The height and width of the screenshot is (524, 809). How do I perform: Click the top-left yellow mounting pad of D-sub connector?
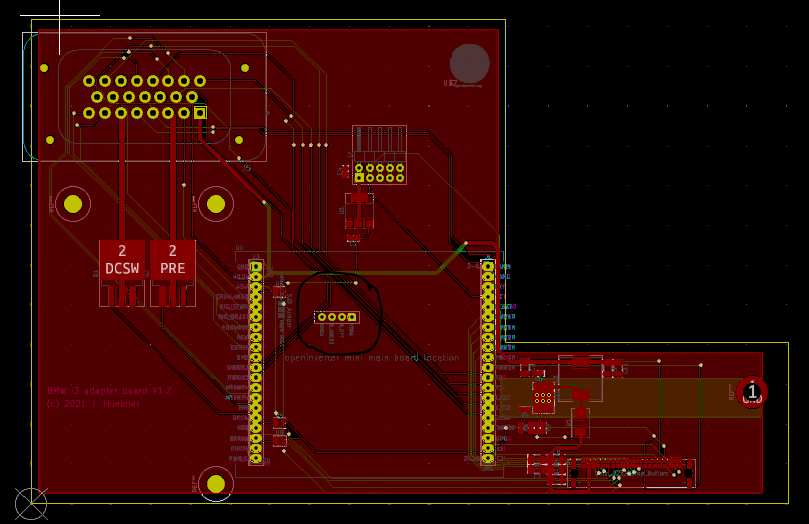coord(44,68)
